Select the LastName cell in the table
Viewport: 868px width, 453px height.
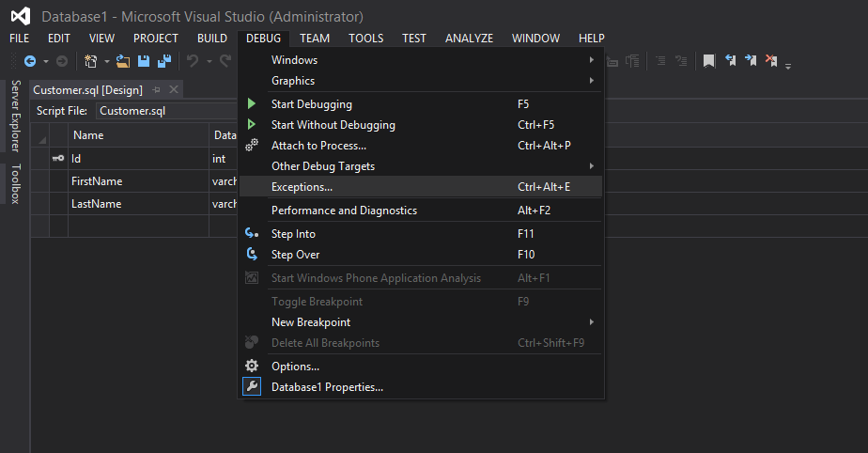[x=138, y=204]
